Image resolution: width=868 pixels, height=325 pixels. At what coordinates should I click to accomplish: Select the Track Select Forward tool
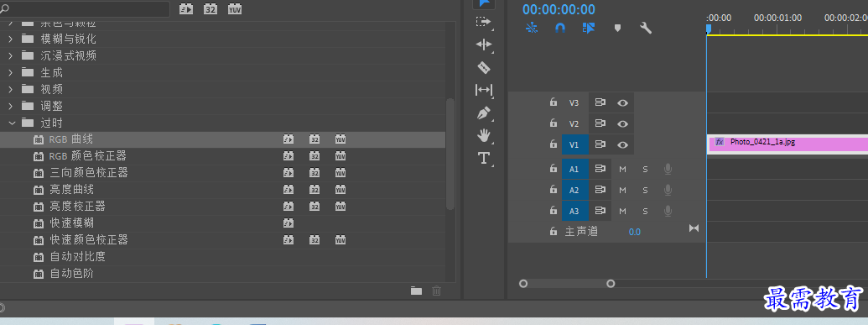[483, 22]
